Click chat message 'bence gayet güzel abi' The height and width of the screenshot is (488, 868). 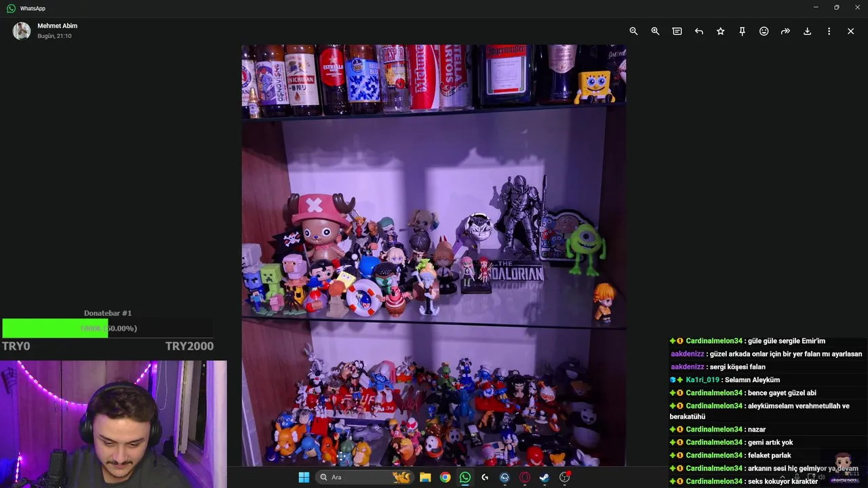(782, 393)
